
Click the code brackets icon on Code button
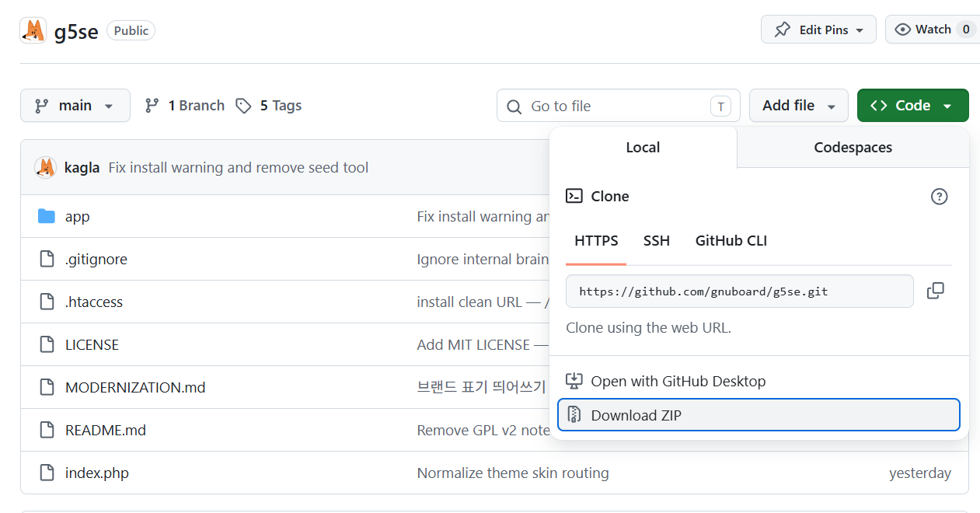(x=879, y=106)
